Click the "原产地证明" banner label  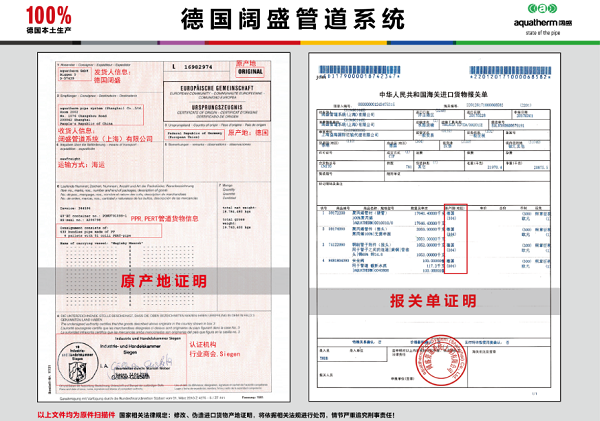pyautogui.click(x=164, y=281)
